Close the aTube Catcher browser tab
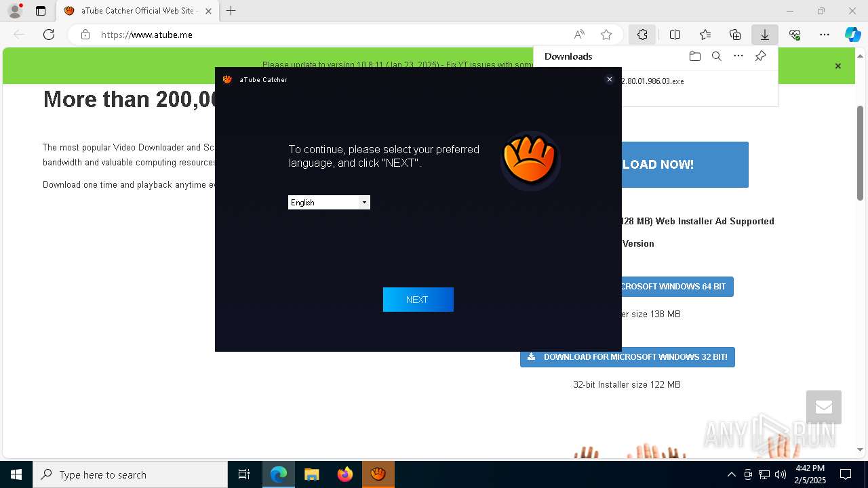868x488 pixels. pyautogui.click(x=208, y=11)
